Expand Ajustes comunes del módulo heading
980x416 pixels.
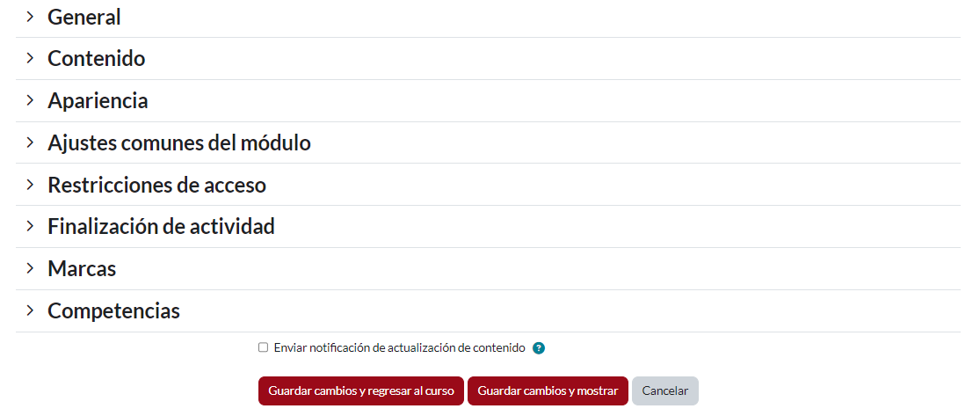179,142
